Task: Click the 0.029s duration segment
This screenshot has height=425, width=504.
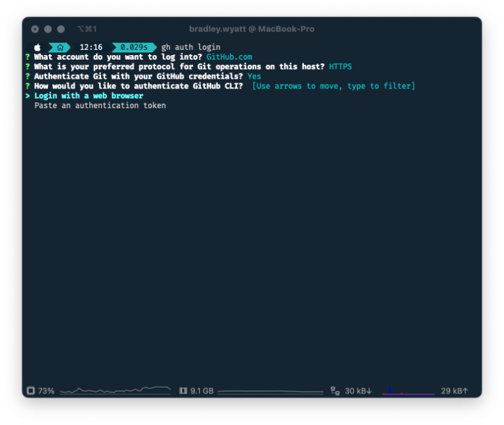Action: click(x=134, y=47)
